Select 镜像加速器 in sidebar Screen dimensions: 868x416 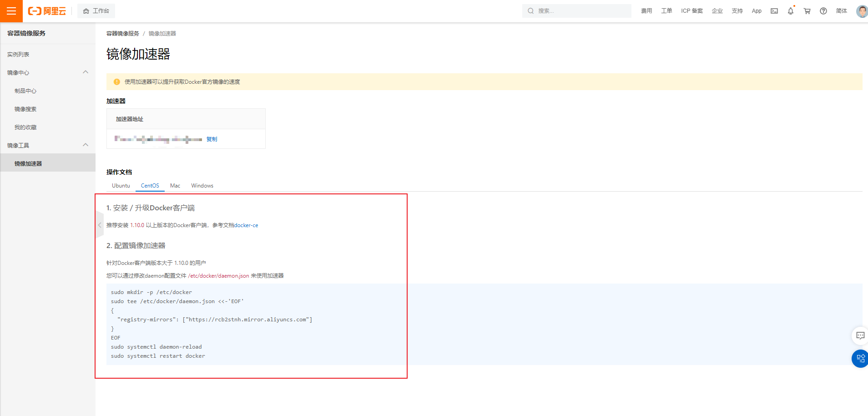[x=48, y=163]
